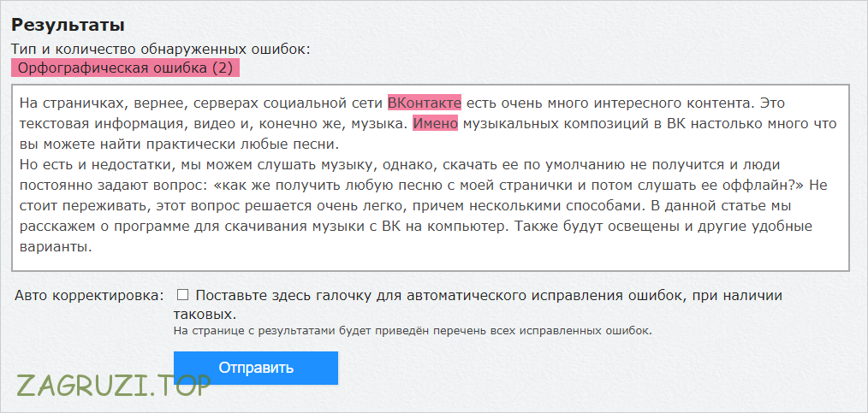The width and height of the screenshot is (868, 413).
Task: Enable the auto-correction checkbox
Action: pyautogui.click(x=182, y=295)
